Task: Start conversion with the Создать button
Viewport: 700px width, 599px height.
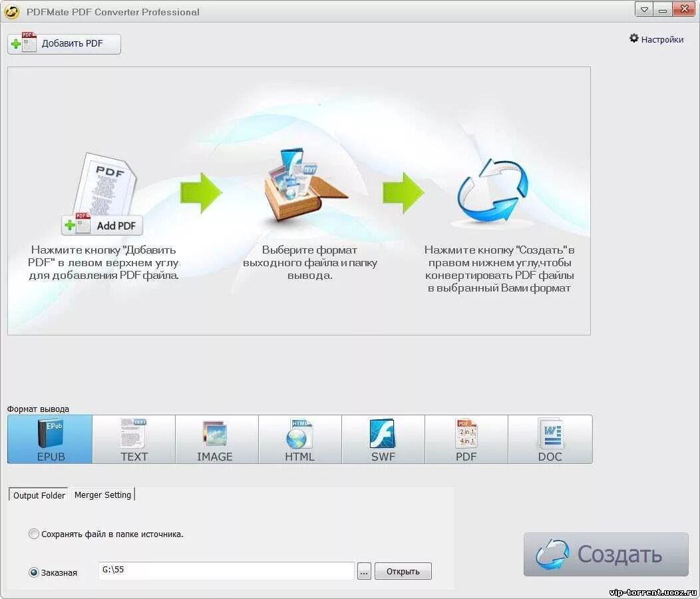Action: (606, 554)
